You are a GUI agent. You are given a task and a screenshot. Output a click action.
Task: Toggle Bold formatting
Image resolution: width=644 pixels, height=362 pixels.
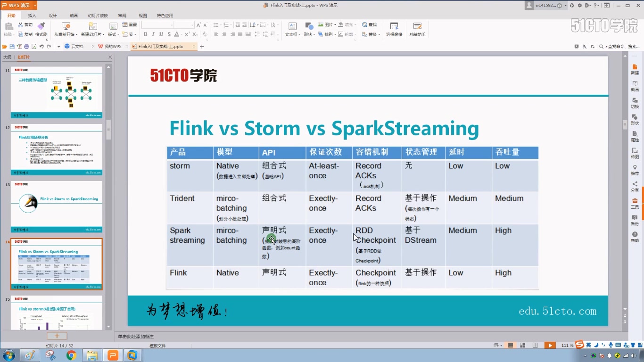(x=146, y=34)
